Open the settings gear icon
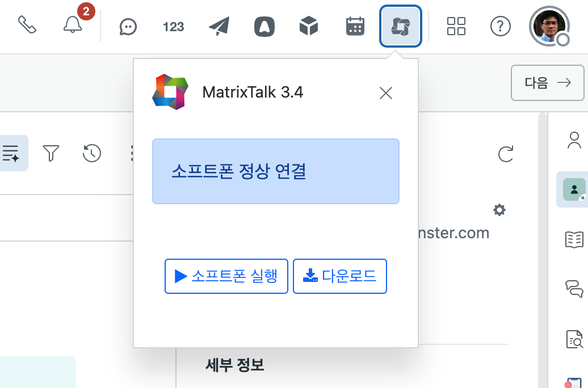The width and height of the screenshot is (588, 388). coord(499,210)
